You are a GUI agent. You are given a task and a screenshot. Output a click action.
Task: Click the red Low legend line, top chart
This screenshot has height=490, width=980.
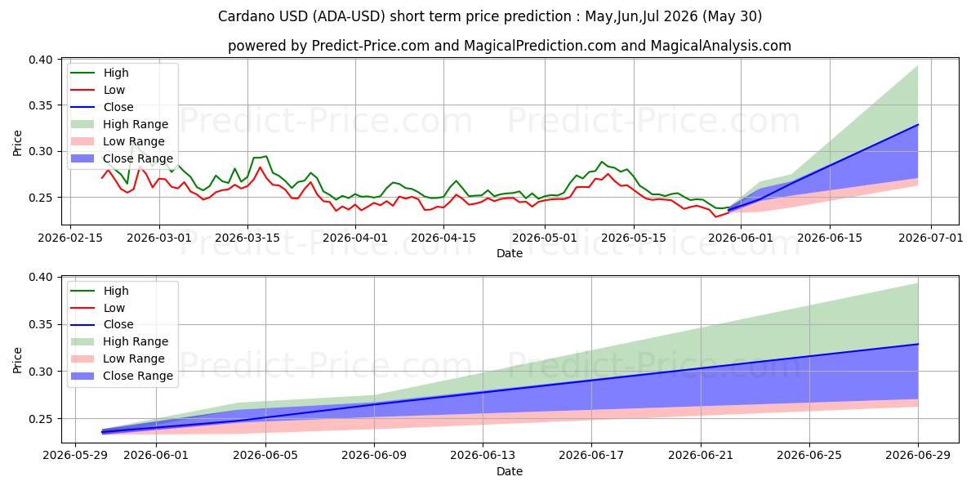[x=85, y=91]
